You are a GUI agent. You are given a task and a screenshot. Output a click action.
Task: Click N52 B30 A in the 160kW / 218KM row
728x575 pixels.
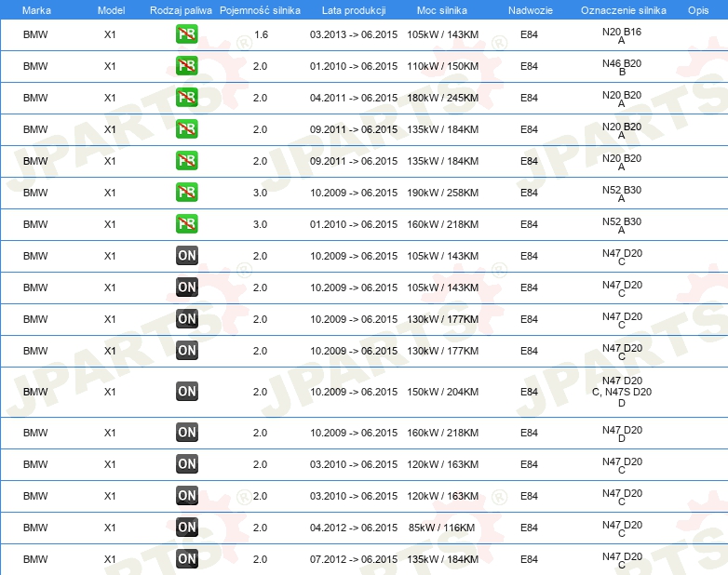point(622,225)
